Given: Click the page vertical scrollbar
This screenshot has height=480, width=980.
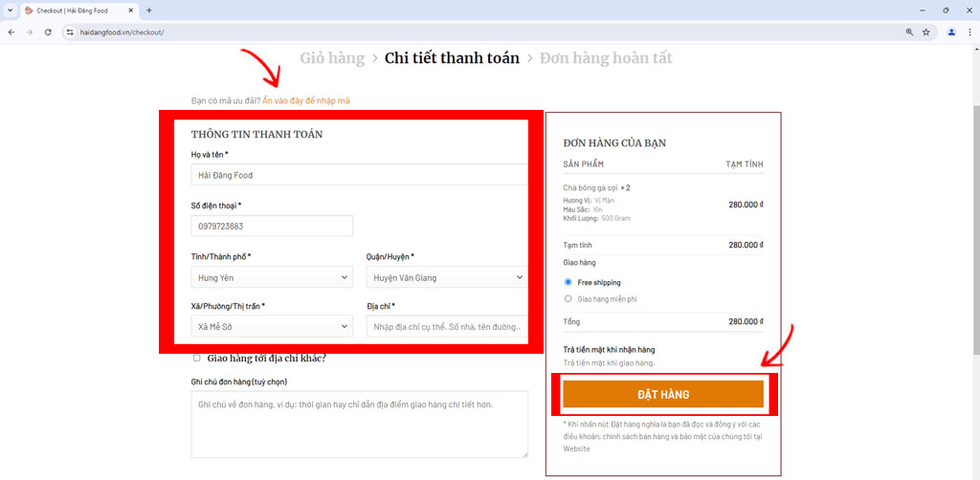Looking at the screenshot, I should pos(976,231).
